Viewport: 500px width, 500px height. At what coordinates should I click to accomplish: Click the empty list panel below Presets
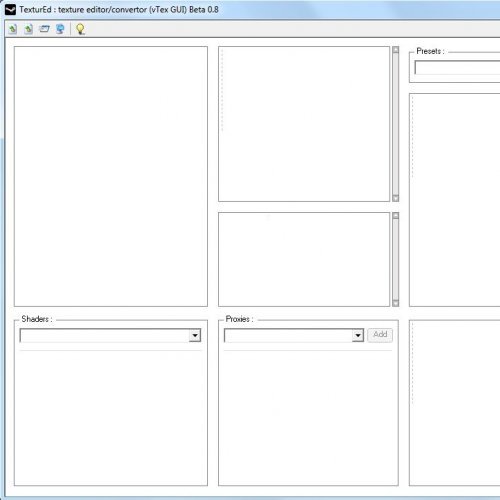(x=455, y=200)
